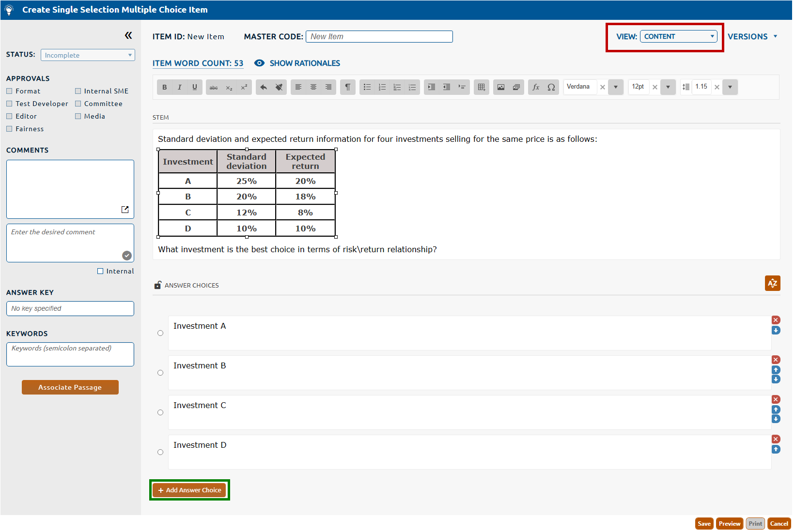Insert a special character with the Omega icon

pyautogui.click(x=551, y=87)
